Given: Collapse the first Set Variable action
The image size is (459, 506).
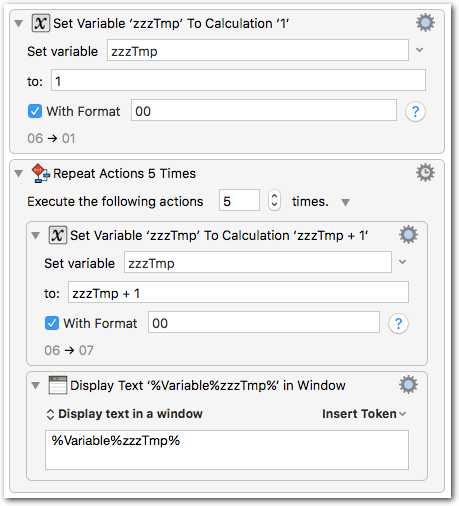Looking at the screenshot, I should (19, 23).
